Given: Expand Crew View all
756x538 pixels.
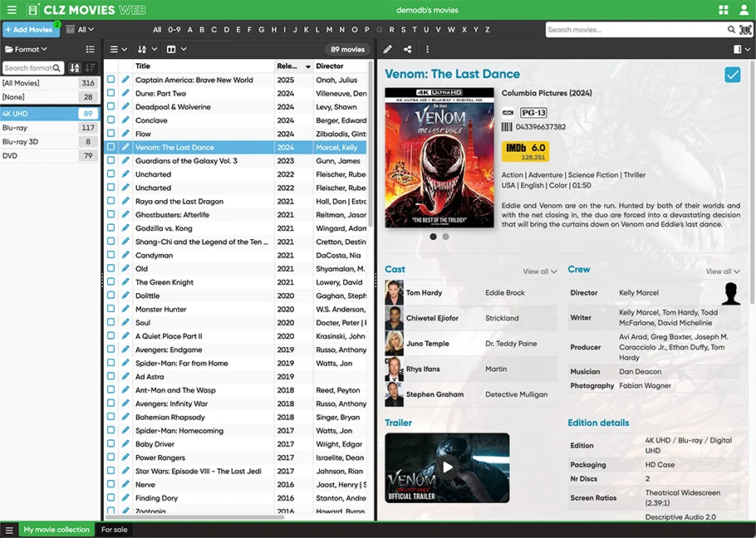Looking at the screenshot, I should point(723,271).
